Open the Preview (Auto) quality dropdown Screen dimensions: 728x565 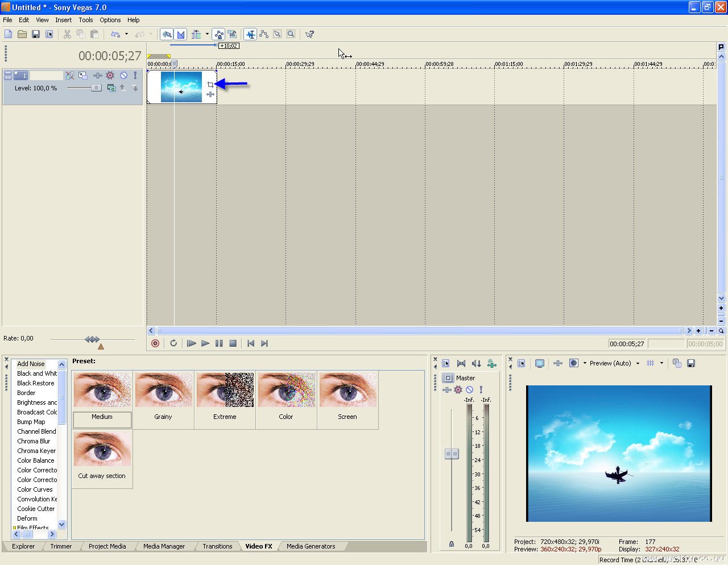pos(638,363)
